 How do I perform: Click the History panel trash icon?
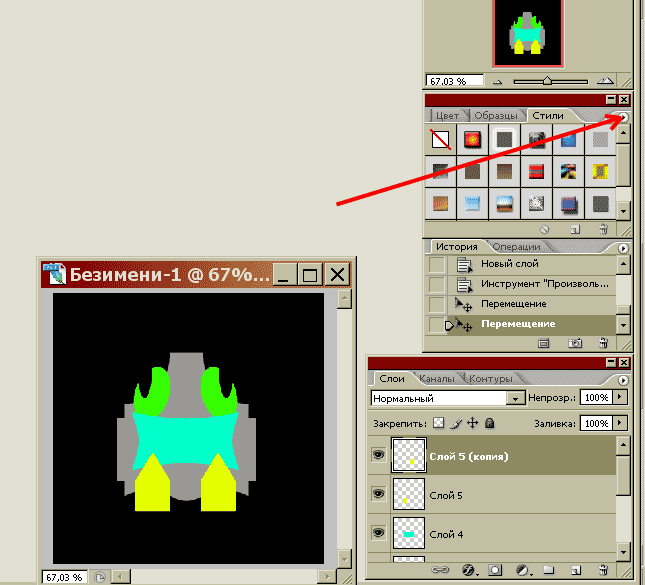tap(603, 343)
